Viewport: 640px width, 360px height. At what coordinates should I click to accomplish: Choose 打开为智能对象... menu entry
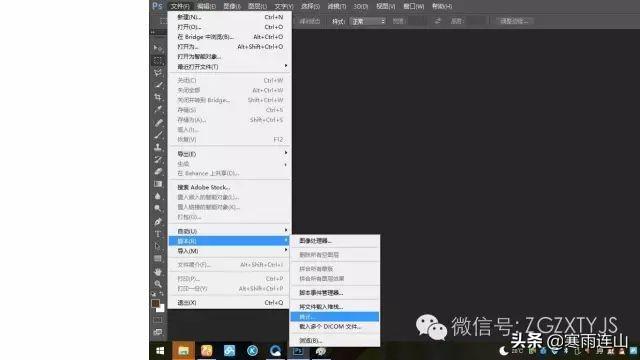(x=229, y=57)
